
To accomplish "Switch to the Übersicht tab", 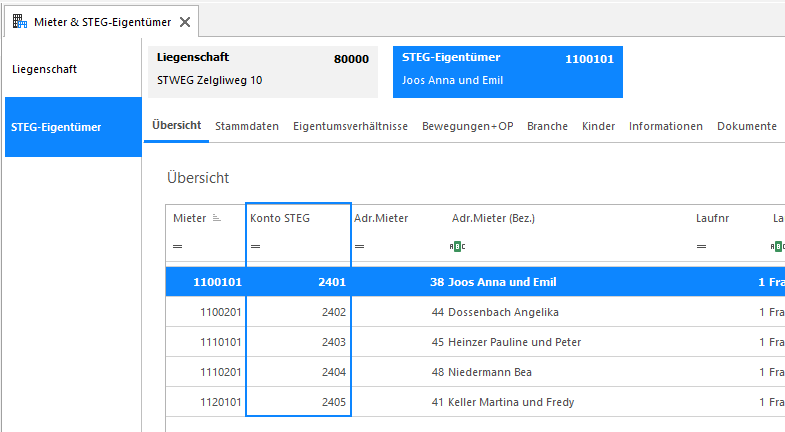I will (x=176, y=126).
